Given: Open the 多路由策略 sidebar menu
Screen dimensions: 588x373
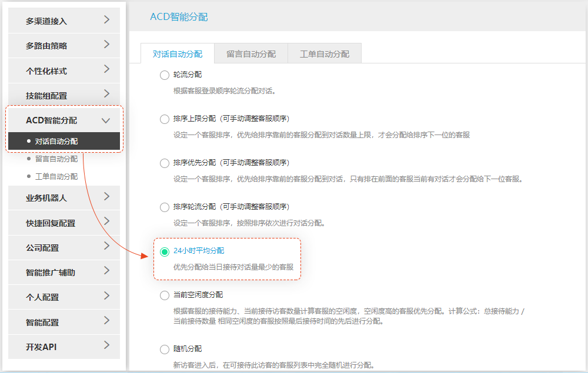Looking at the screenshot, I should pos(64,45).
